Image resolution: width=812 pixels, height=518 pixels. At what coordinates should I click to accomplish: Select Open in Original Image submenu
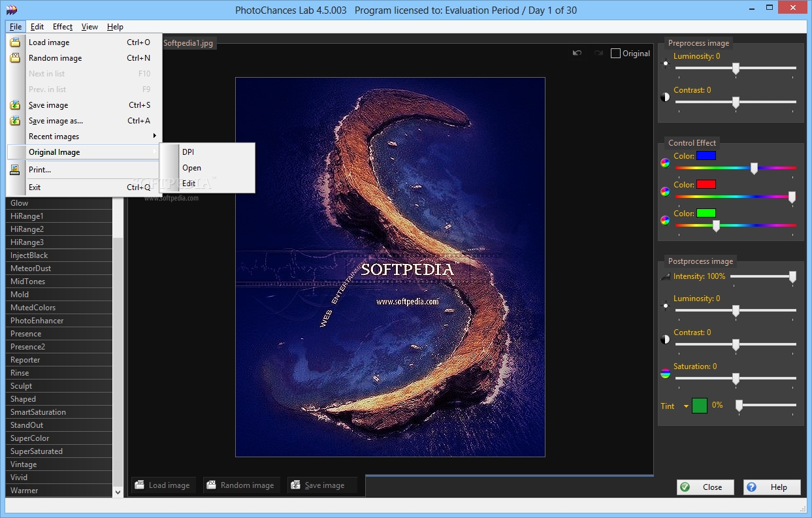coord(208,168)
